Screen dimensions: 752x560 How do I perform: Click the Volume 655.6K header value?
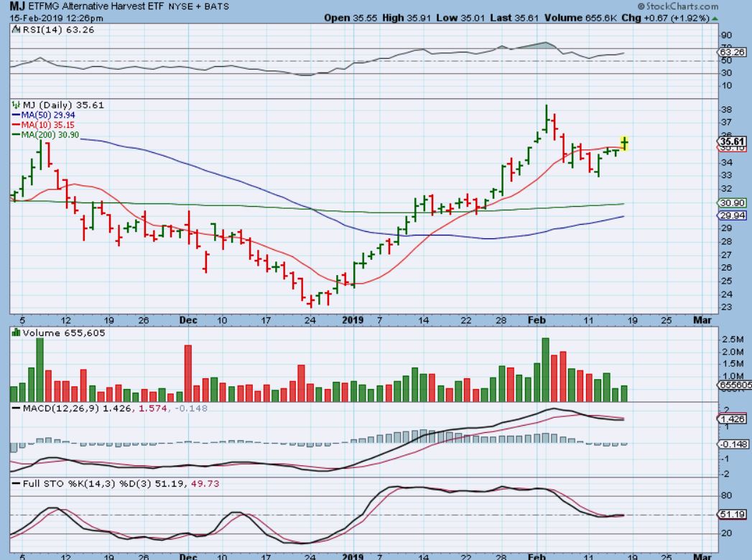580,18
